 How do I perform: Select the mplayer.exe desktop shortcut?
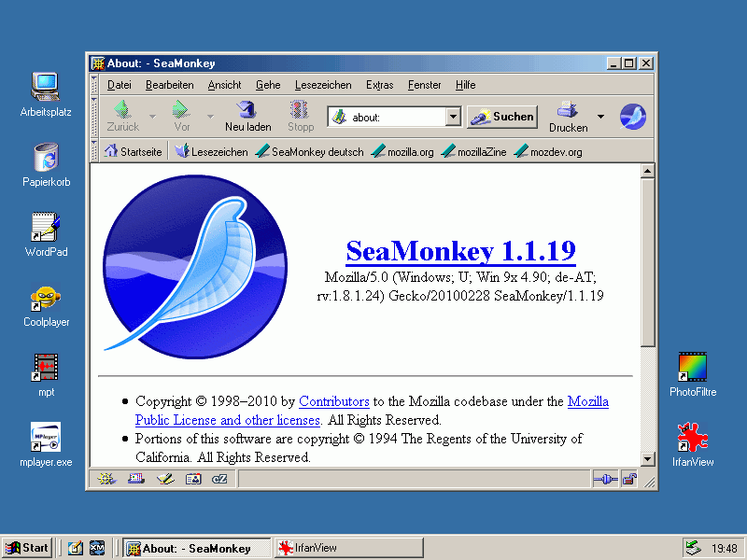point(46,445)
